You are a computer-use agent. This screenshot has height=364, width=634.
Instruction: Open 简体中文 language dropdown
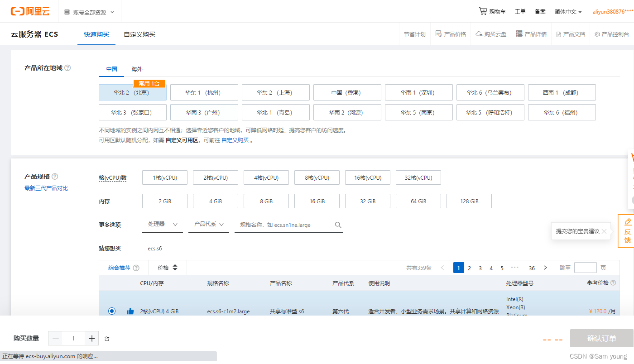point(568,12)
